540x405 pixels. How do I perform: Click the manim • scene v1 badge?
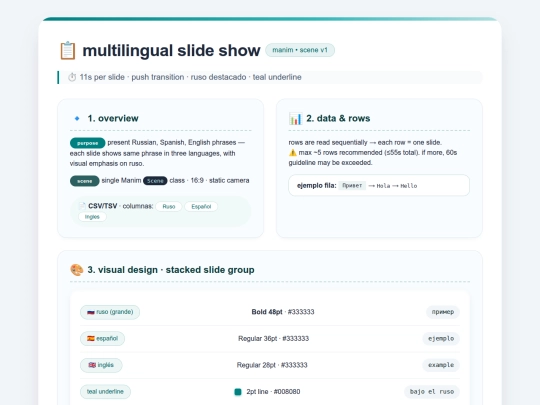coord(300,50)
